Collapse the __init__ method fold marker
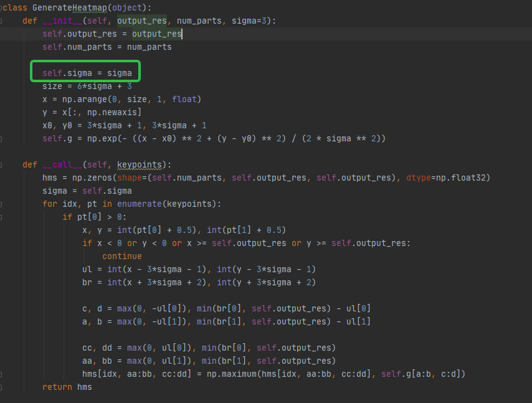 click(x=1, y=21)
